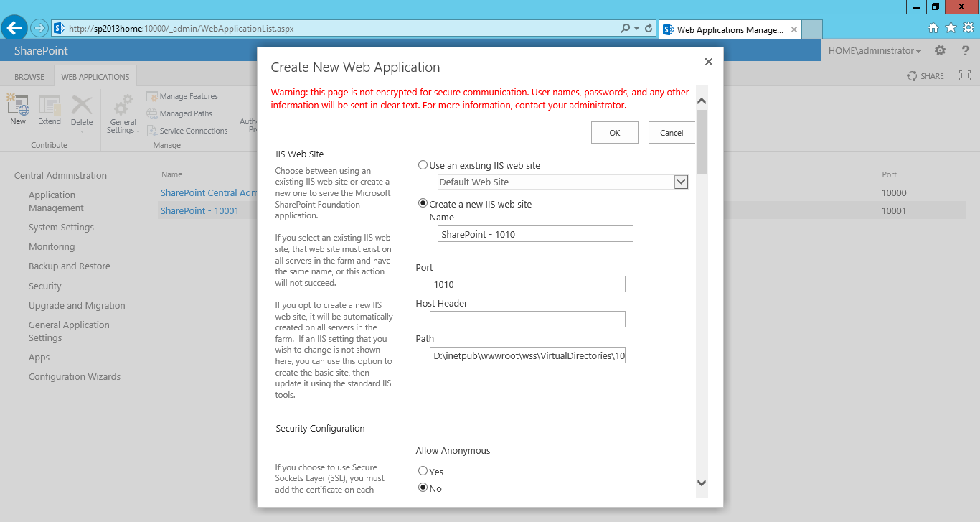
Task: Open the browser Tools gear icon
Action: point(969,28)
